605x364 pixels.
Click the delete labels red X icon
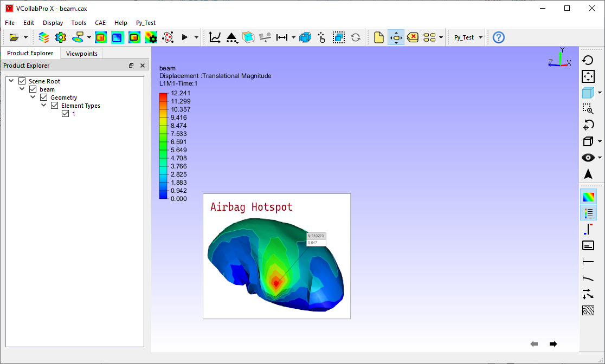coord(413,37)
